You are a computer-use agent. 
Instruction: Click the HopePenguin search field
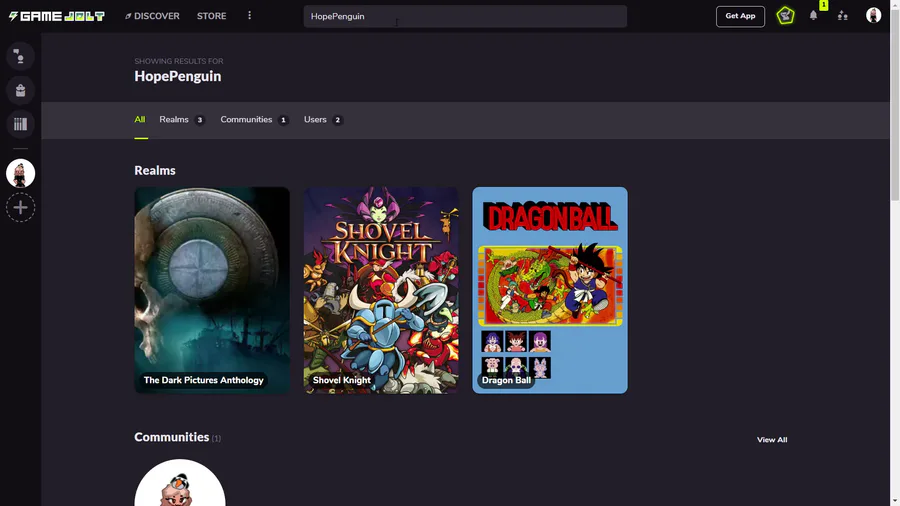(465, 16)
